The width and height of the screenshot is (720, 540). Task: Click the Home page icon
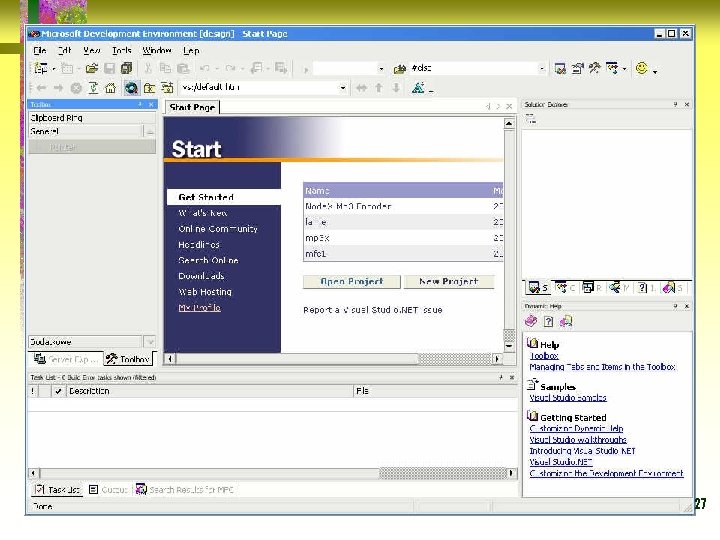[x=110, y=88]
